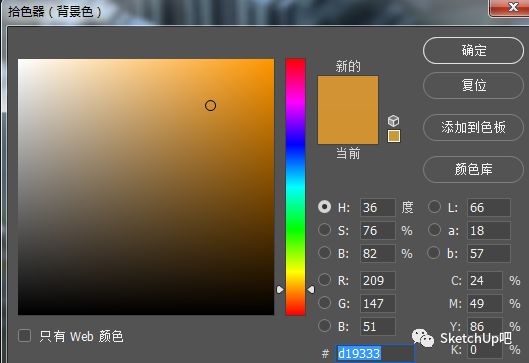The image size is (529, 363).
Task: Click the Y yellow field showing 86
Action: 484,326
